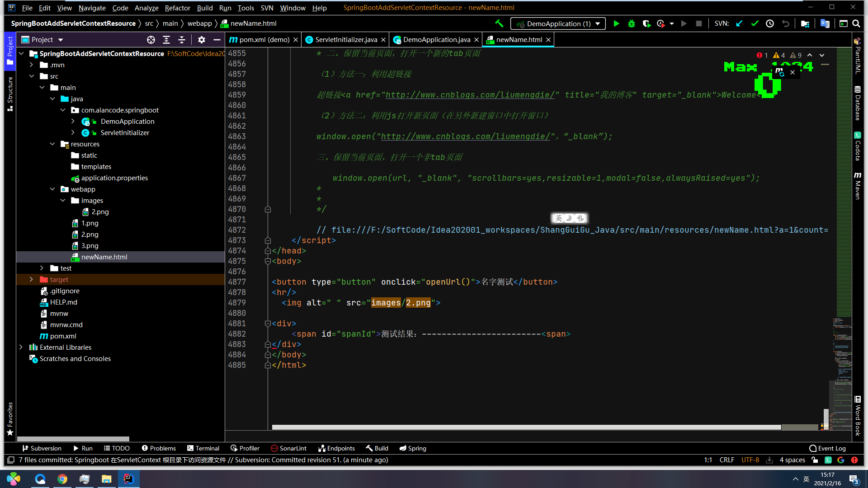Screen dimensions: 868x488
Task: Collapse the src folder
Action: pyautogui.click(x=32, y=76)
